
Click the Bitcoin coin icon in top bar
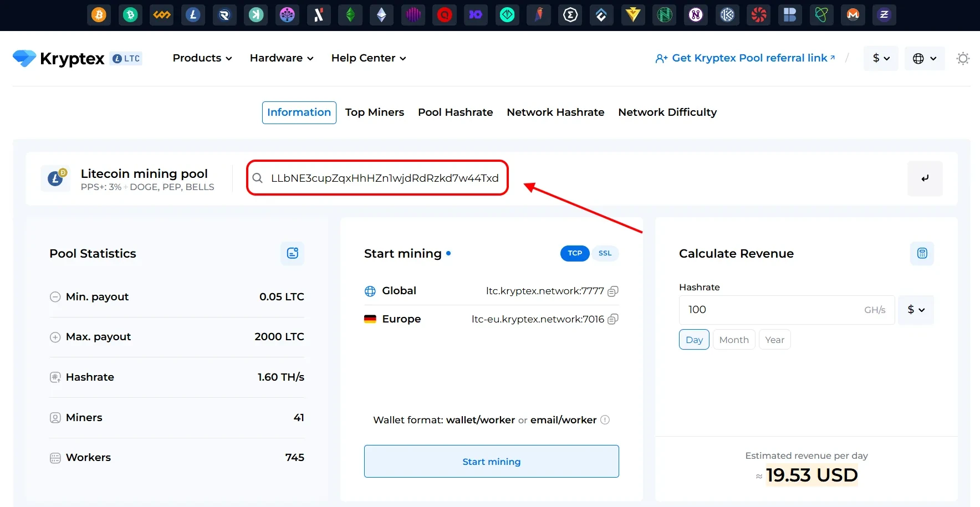pyautogui.click(x=99, y=15)
